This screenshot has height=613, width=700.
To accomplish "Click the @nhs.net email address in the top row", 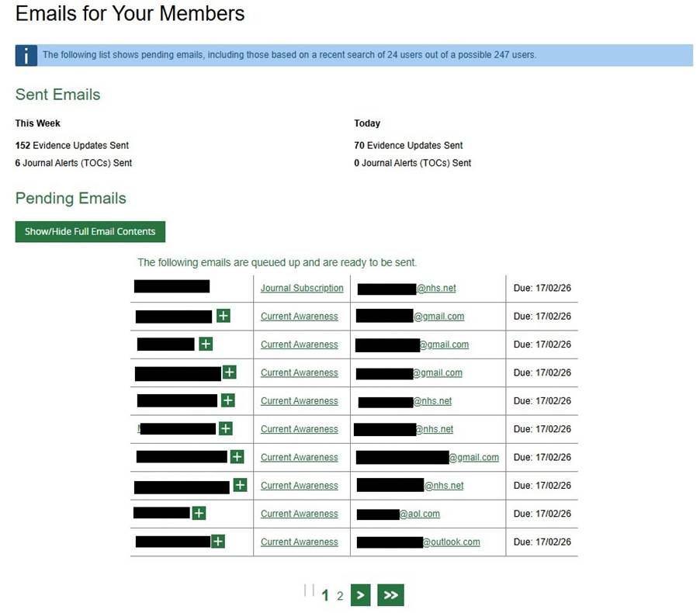I will 436,288.
